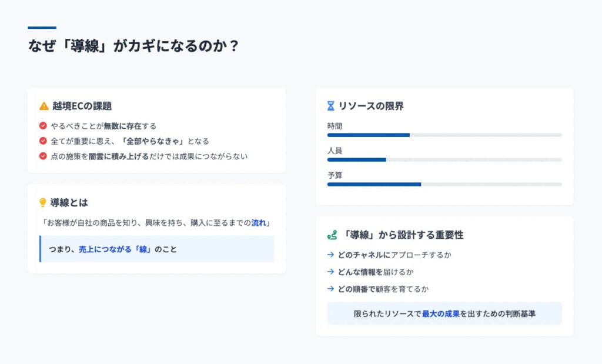
Task: Click the blue 流れ highlighted word
Action: 259,223
